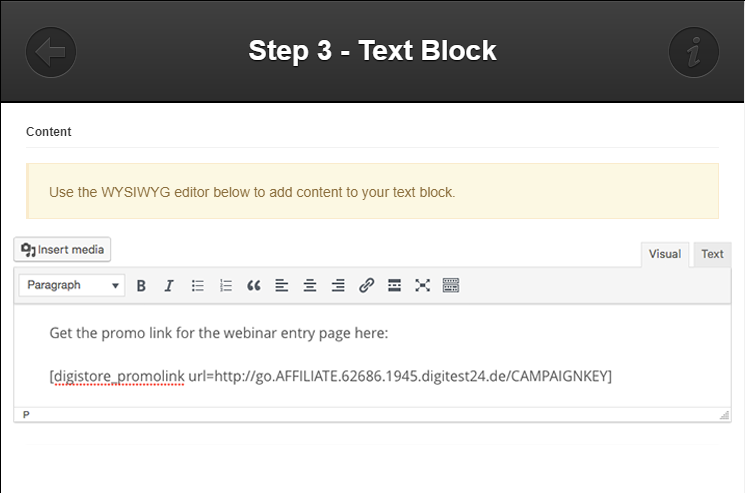
Task: Open the info icon in the header
Action: click(x=693, y=51)
